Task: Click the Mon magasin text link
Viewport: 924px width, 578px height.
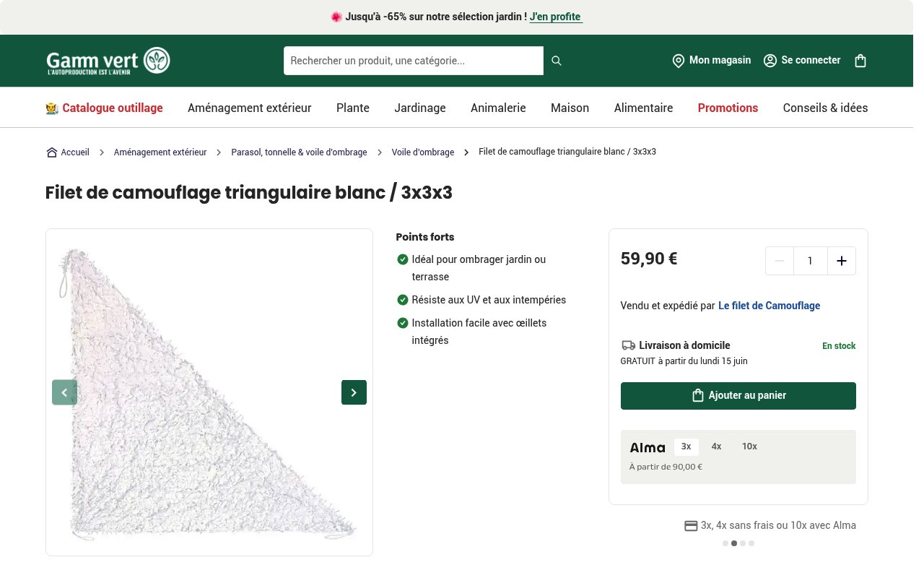Action: 720,61
